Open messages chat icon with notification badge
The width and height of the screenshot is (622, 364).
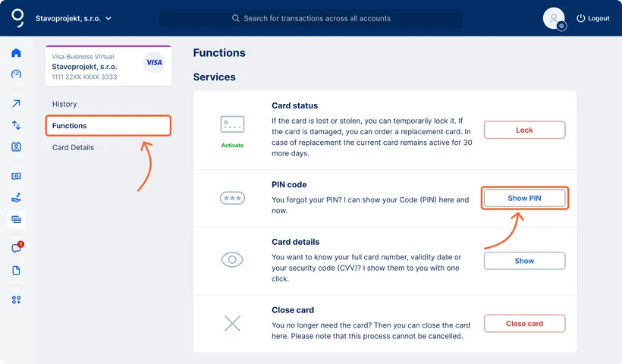pos(16,248)
